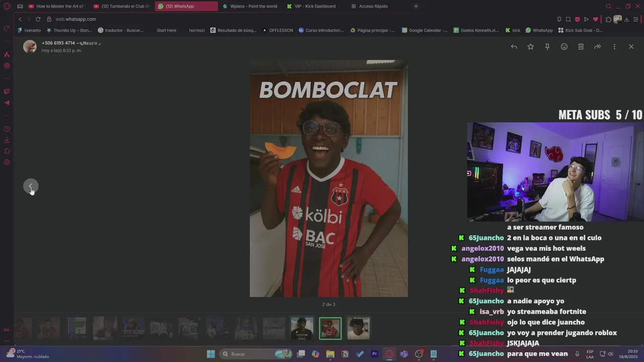React with the emoji smiley icon

click(x=564, y=47)
